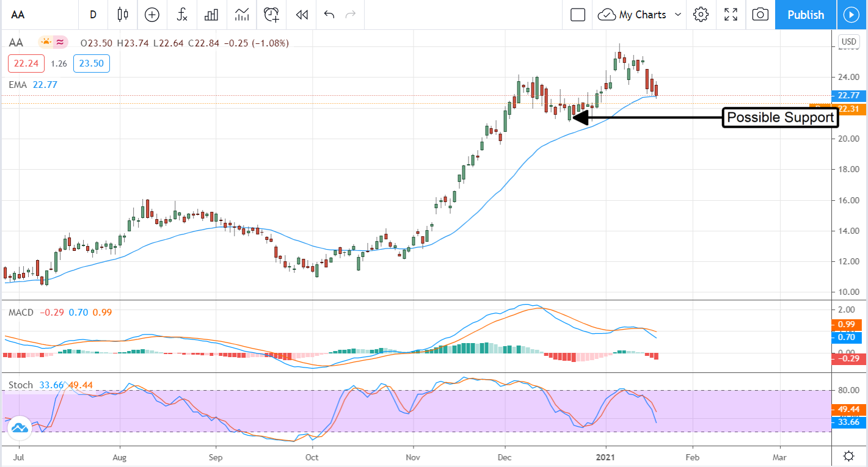This screenshot has height=467, width=868.
Task: Open the USD currency selector
Action: click(x=849, y=42)
